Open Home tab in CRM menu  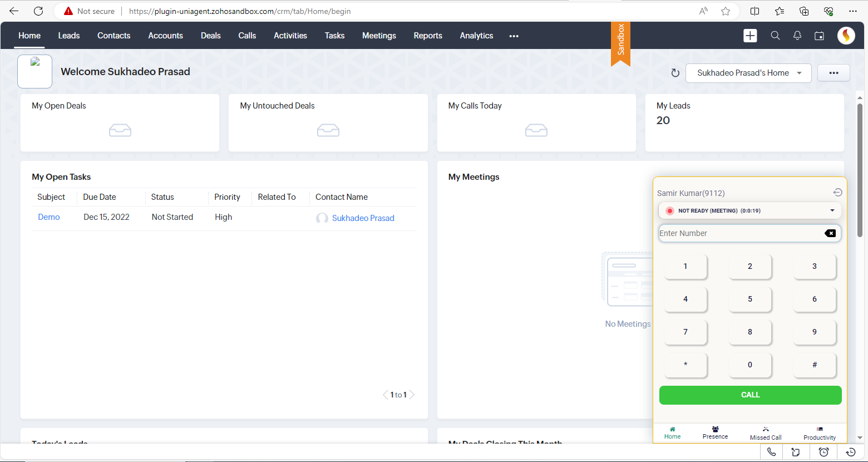pyautogui.click(x=29, y=36)
